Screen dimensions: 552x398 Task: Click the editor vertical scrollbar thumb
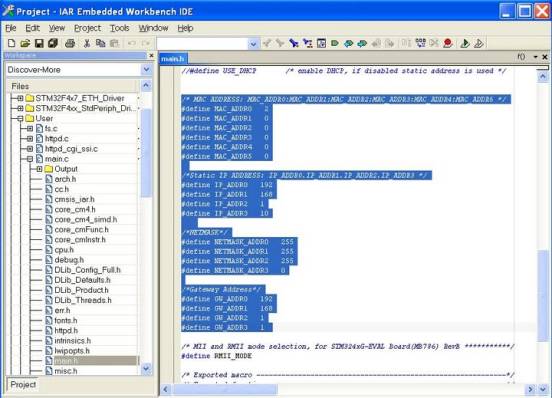(x=543, y=296)
